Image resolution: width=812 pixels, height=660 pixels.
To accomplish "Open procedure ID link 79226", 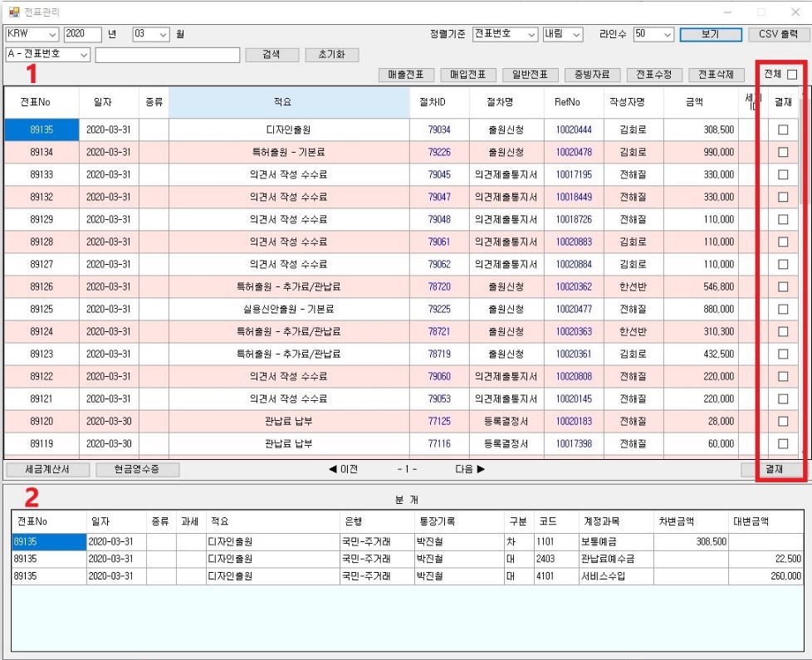I will coord(439,152).
